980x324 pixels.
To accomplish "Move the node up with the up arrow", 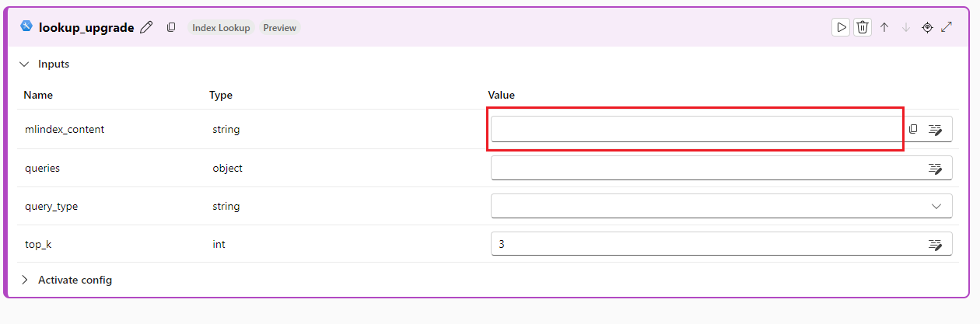I will 884,27.
